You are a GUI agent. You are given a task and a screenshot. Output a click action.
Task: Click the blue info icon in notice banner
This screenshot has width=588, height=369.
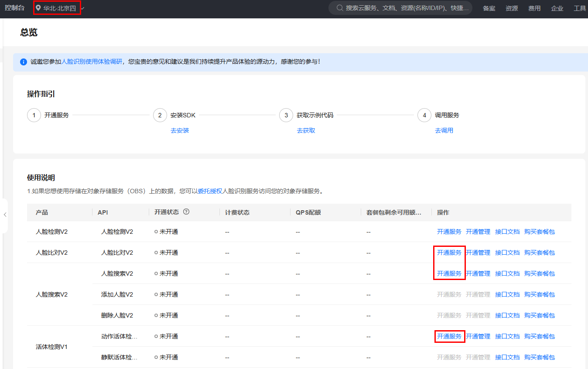click(x=24, y=62)
